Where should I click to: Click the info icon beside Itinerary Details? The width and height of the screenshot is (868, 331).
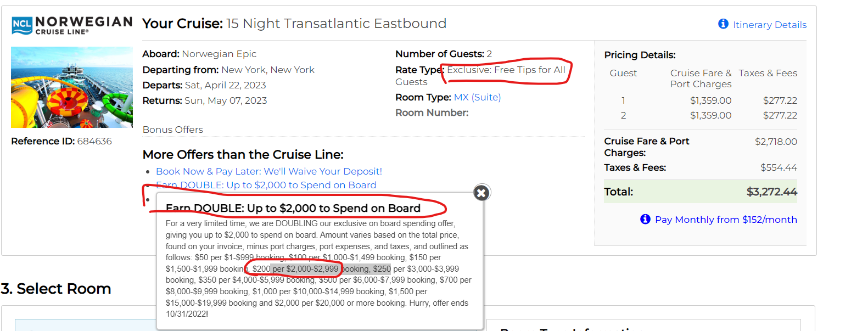[723, 24]
